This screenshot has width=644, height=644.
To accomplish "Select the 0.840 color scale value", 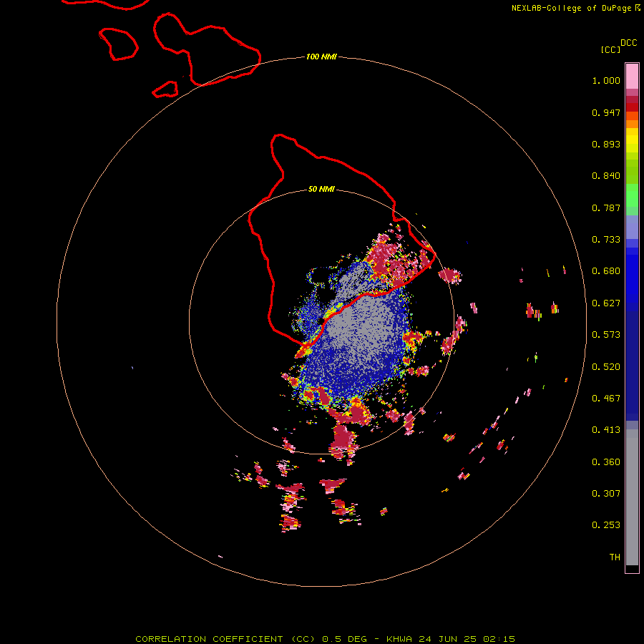I will (606, 176).
